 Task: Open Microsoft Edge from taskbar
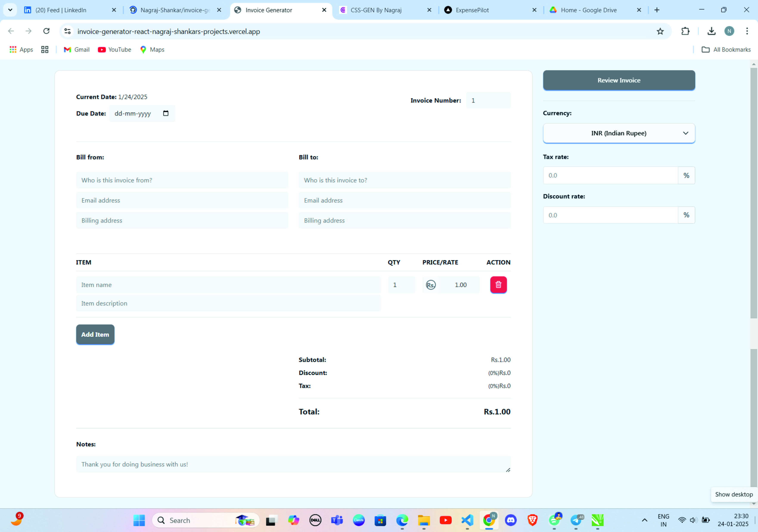point(402,520)
